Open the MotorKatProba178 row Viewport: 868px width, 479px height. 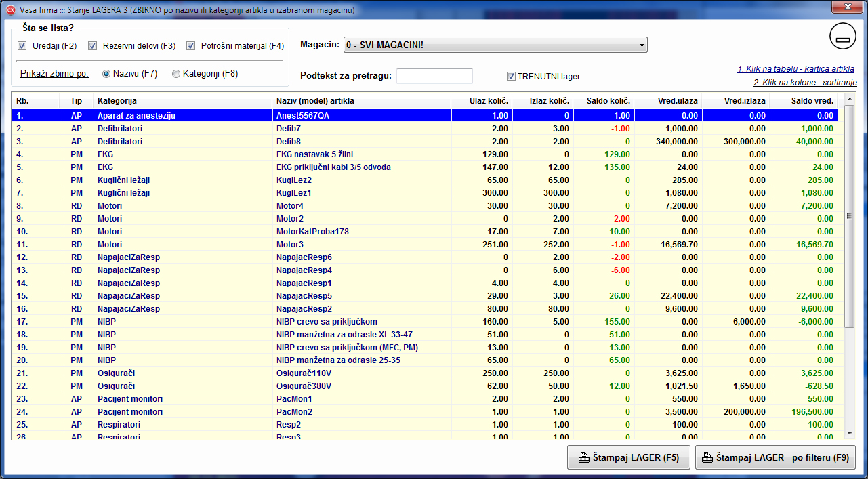[x=425, y=232]
